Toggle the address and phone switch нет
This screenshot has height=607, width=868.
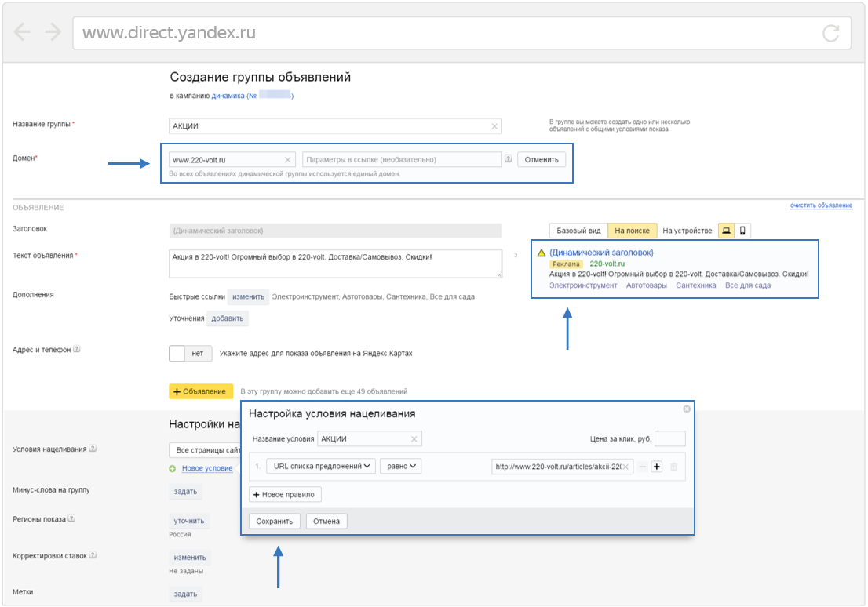(x=191, y=353)
